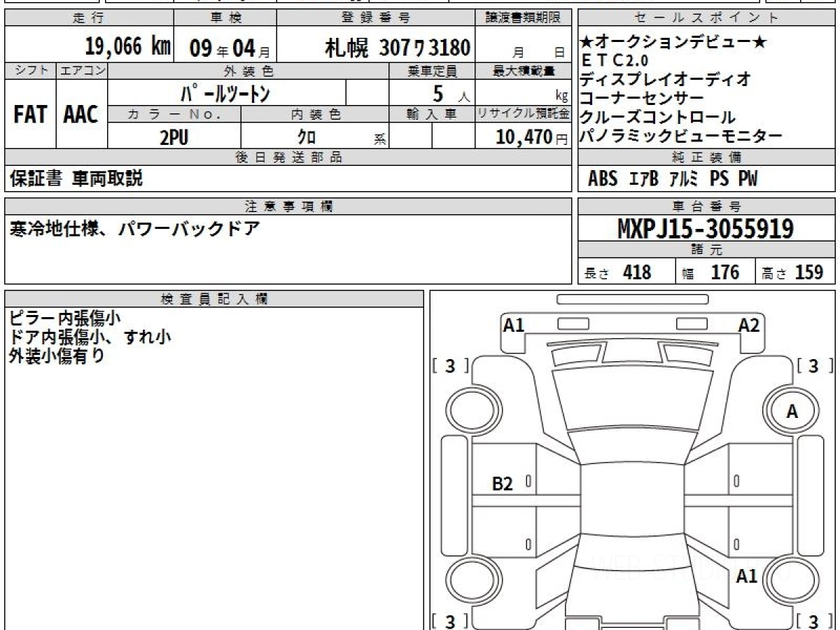Select exterior color パールツートン
This screenshot has width=840, height=630.
(x=225, y=93)
